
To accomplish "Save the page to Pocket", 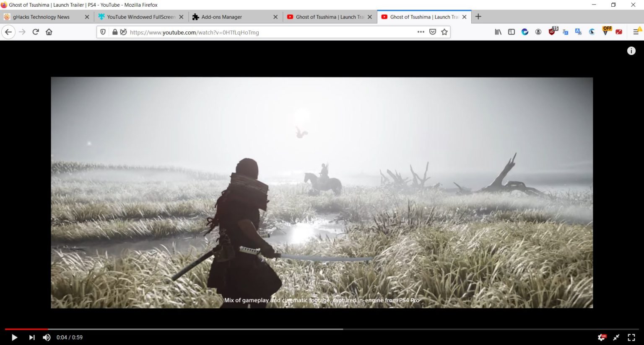I will [432, 32].
